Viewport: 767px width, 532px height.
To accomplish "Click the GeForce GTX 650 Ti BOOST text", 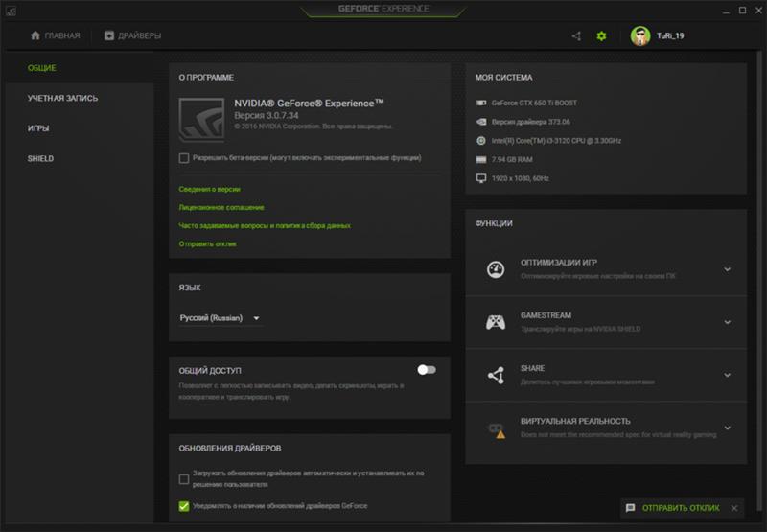I will (x=534, y=104).
